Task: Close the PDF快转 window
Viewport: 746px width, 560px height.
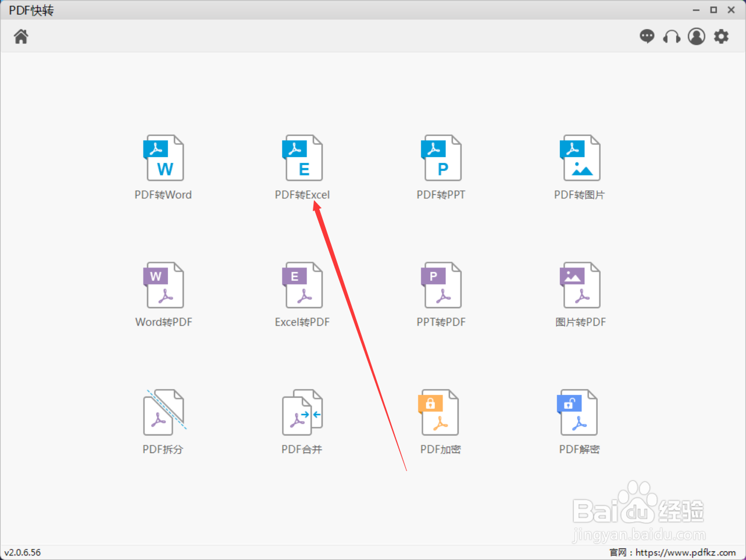Action: click(731, 10)
